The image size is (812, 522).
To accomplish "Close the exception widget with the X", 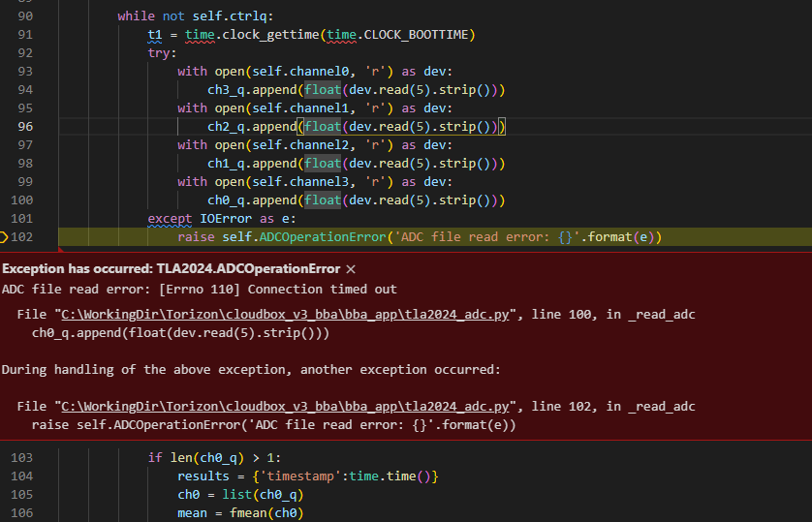I will [x=351, y=269].
